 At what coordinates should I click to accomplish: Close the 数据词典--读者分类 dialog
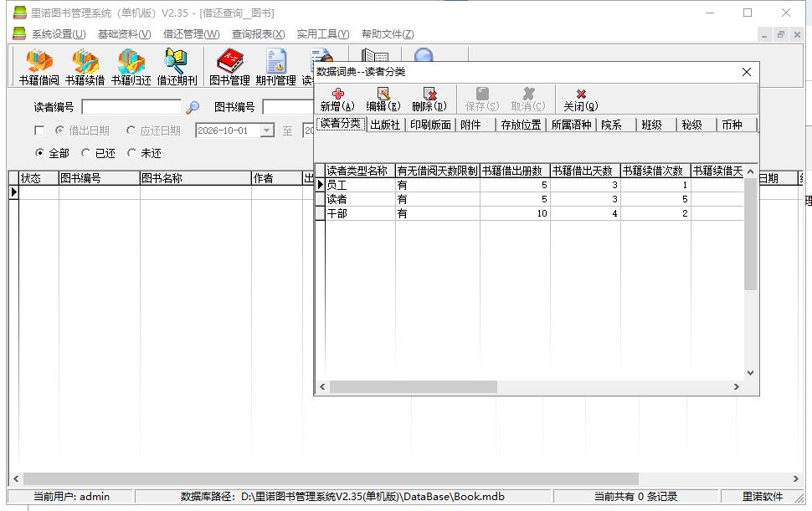point(746,72)
